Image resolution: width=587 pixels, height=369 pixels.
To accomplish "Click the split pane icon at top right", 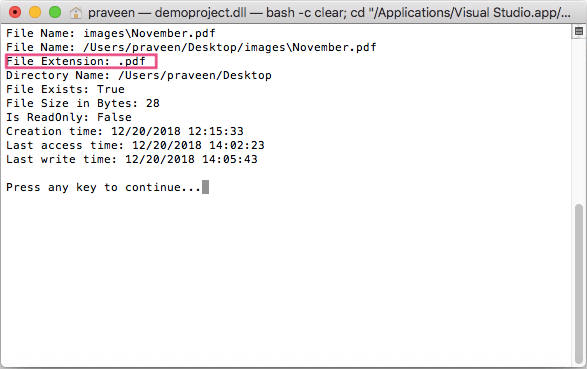I will (x=579, y=31).
